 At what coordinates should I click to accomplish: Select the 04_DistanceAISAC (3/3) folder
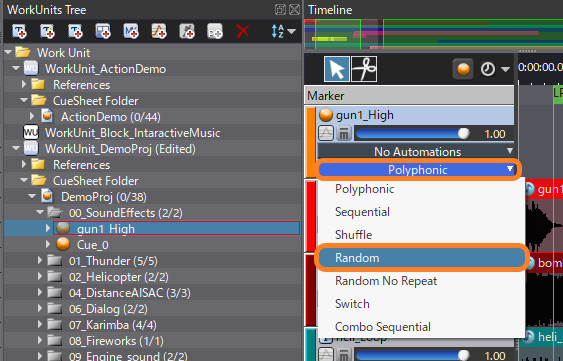click(129, 293)
